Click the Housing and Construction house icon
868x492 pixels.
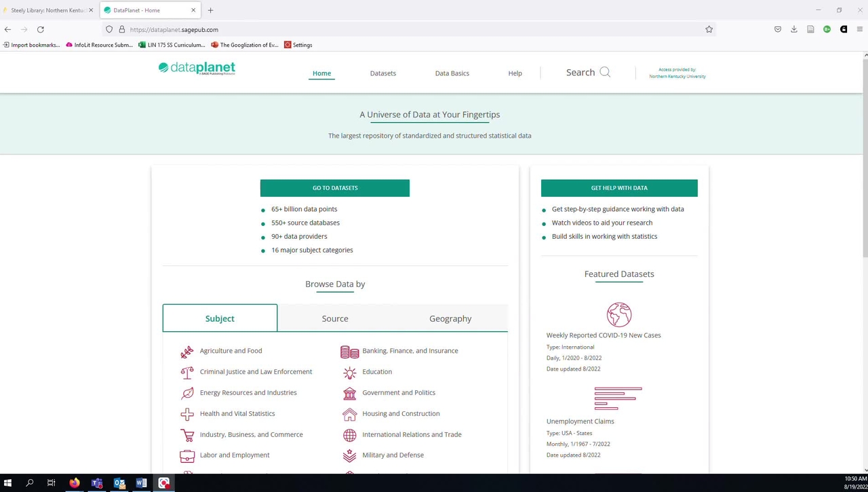[x=349, y=414]
